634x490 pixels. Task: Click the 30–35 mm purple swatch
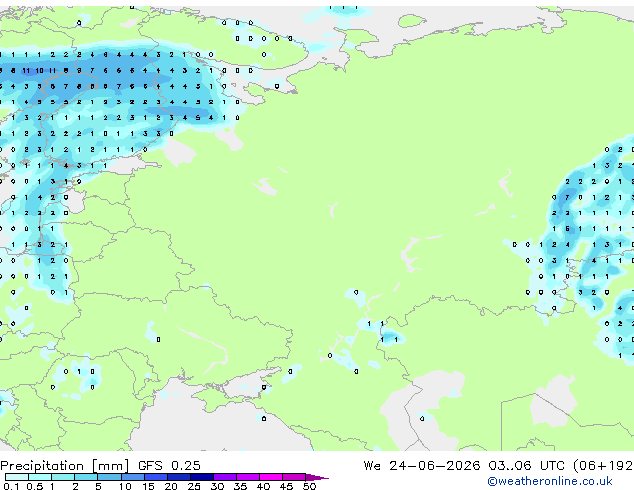(225, 477)
